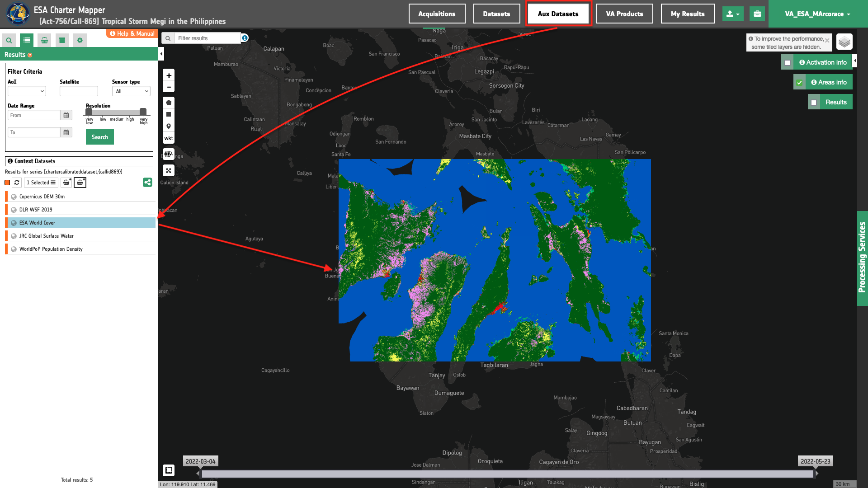868x488 pixels.
Task: Toggle the Activation info checkbox
Action: point(788,63)
